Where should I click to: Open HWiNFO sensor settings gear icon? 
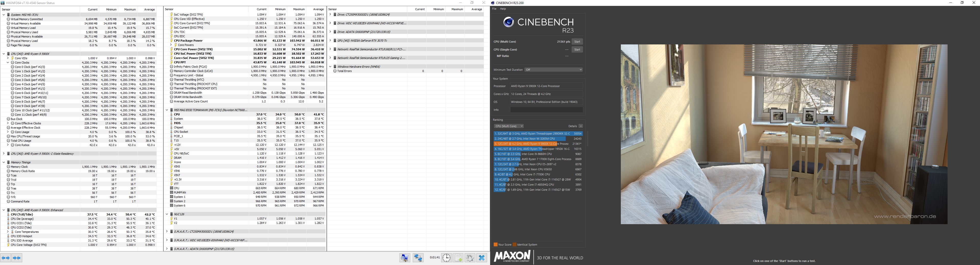(470, 258)
